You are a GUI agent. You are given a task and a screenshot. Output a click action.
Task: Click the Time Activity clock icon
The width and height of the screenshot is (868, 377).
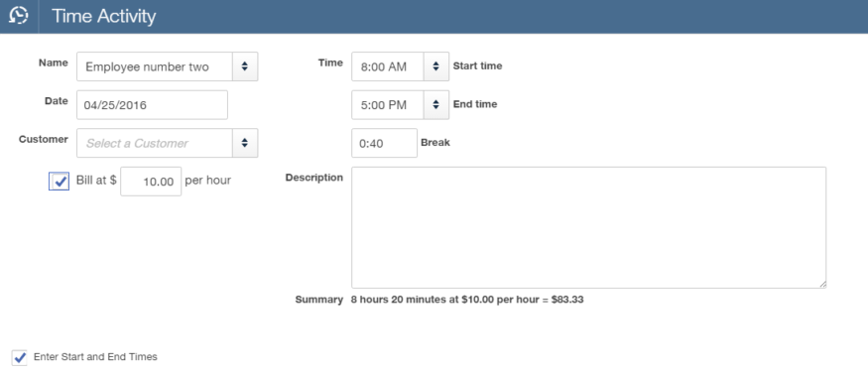pos(19,16)
